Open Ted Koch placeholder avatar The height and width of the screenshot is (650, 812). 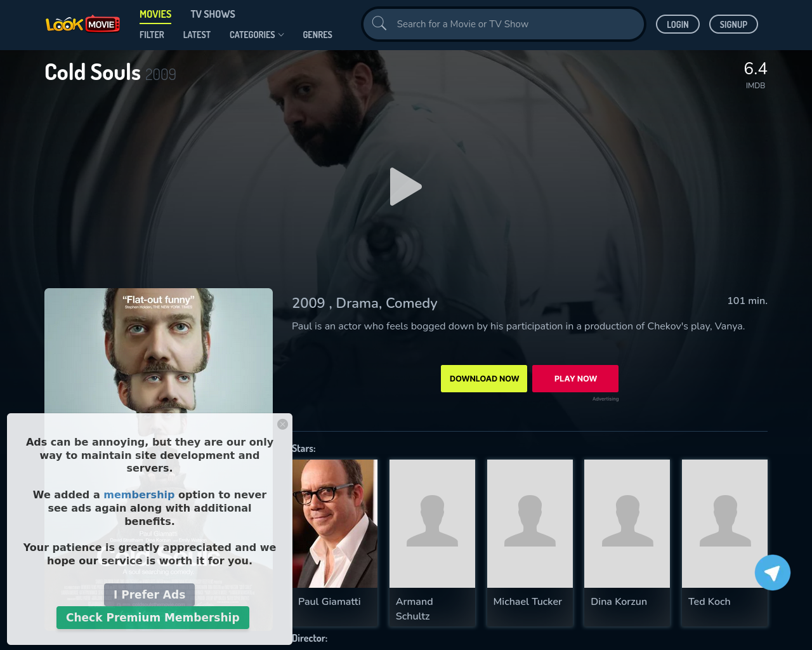click(x=724, y=524)
